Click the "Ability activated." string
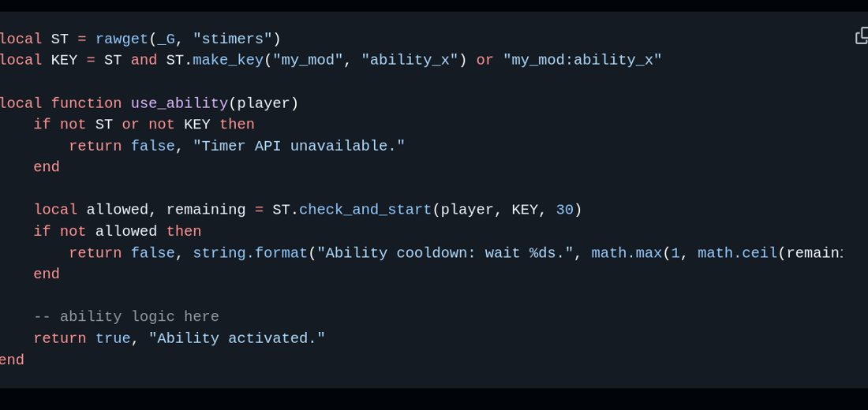This screenshot has width=868, height=410. 237,338
